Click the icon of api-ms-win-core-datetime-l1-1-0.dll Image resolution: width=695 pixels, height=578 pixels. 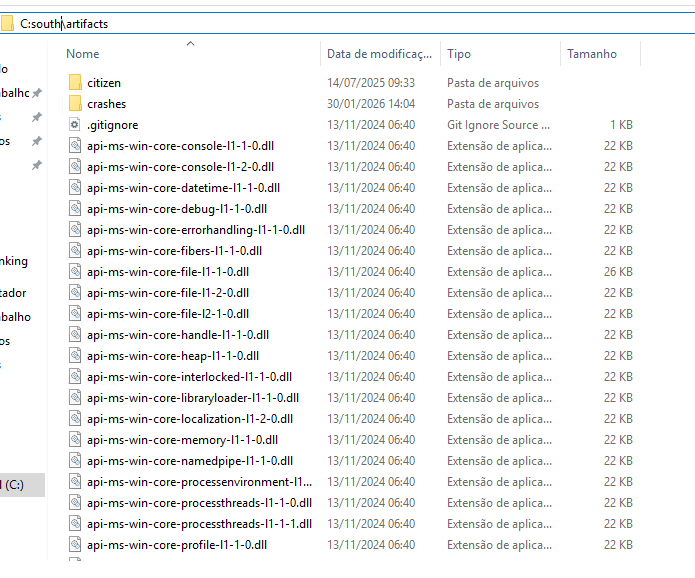click(x=75, y=188)
